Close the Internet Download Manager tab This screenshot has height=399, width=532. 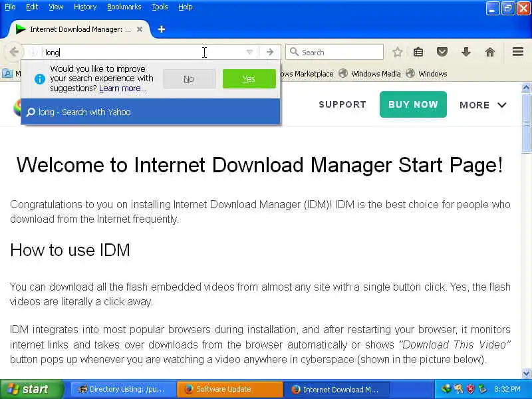pyautogui.click(x=140, y=29)
